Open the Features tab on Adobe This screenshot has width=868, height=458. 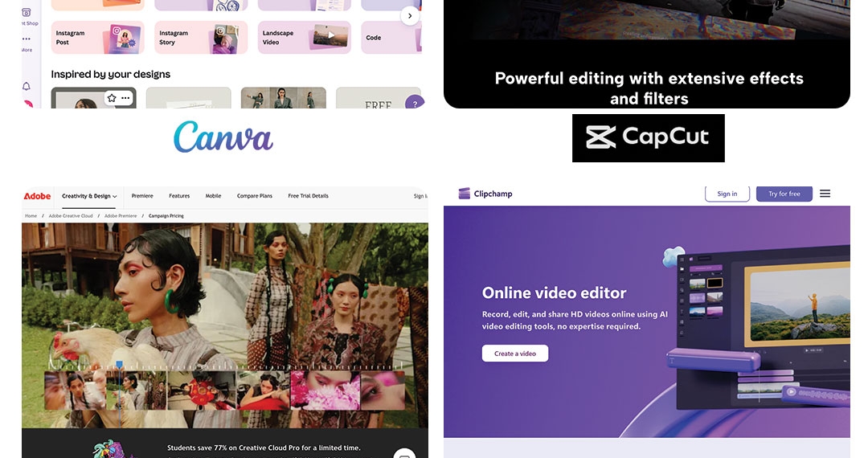(179, 196)
